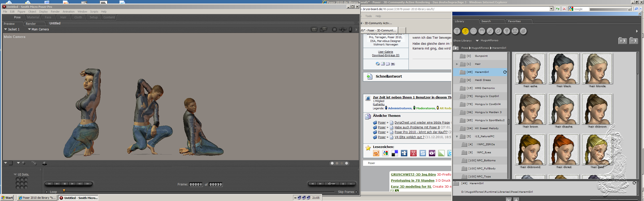Click the animation timeline scrubber marker
The height and width of the screenshot is (201, 644).
(x=64, y=191)
